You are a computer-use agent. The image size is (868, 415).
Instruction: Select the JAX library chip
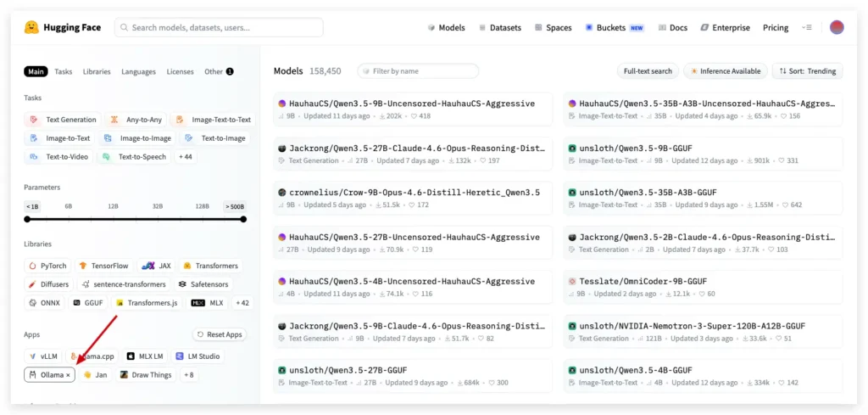(x=157, y=266)
